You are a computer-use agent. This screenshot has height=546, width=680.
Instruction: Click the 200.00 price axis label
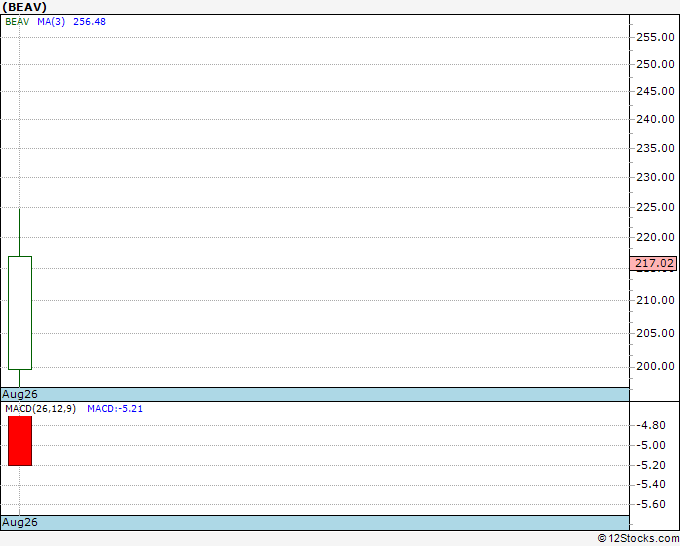(x=655, y=366)
